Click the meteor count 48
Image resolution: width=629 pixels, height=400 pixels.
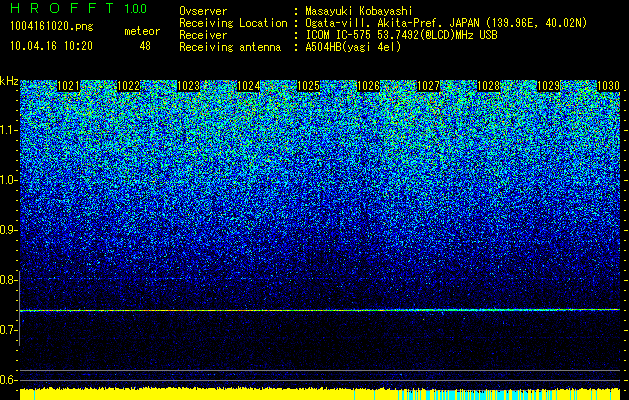[145, 46]
